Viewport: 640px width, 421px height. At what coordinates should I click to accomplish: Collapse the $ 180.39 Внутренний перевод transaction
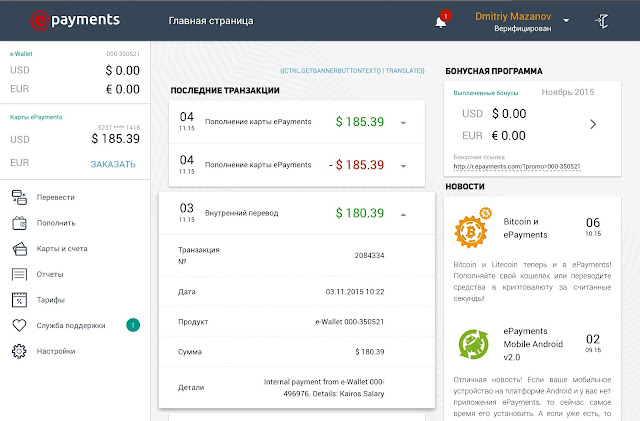pos(403,214)
